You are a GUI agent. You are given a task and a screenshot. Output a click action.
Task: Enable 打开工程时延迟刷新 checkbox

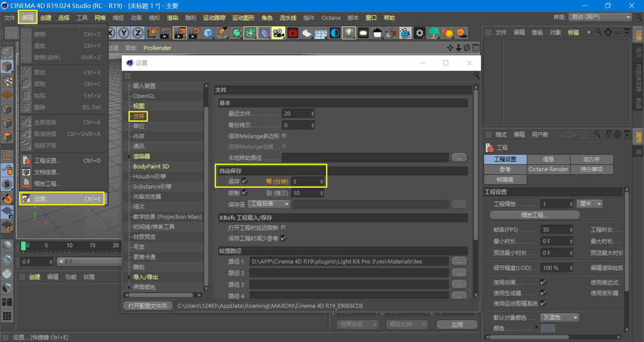[284, 227]
